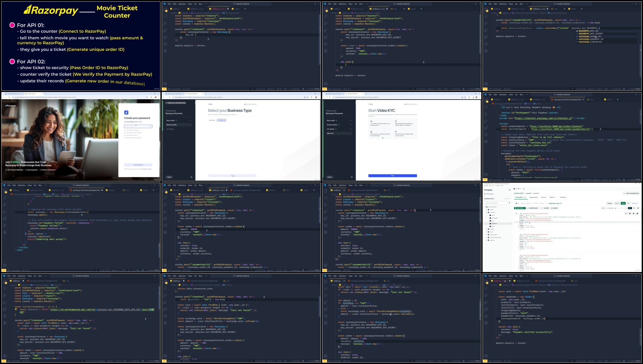Click Explain button in Compass
Viewport: 643px width, 364px height.
[x=610, y=203]
